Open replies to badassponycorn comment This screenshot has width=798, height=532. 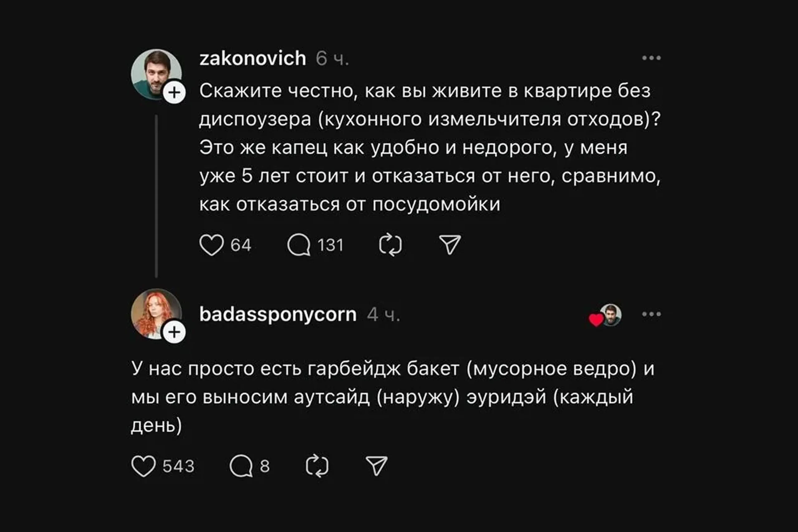pyautogui.click(x=241, y=466)
